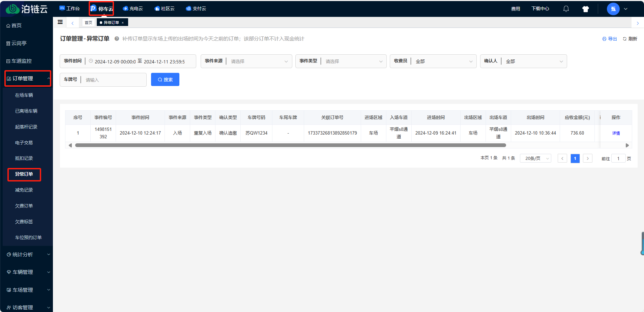Image resolution: width=644 pixels, height=312 pixels.
Task: Click the scrollbar right arrow
Action: click(x=627, y=145)
